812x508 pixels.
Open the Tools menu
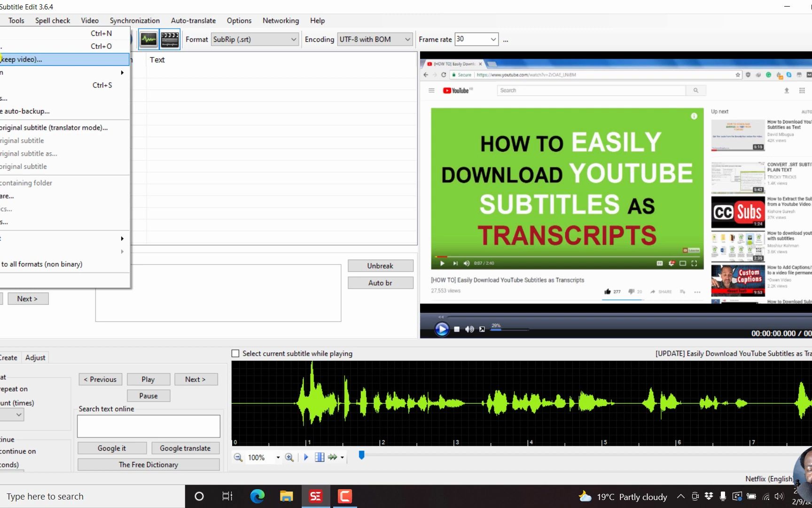coord(16,20)
